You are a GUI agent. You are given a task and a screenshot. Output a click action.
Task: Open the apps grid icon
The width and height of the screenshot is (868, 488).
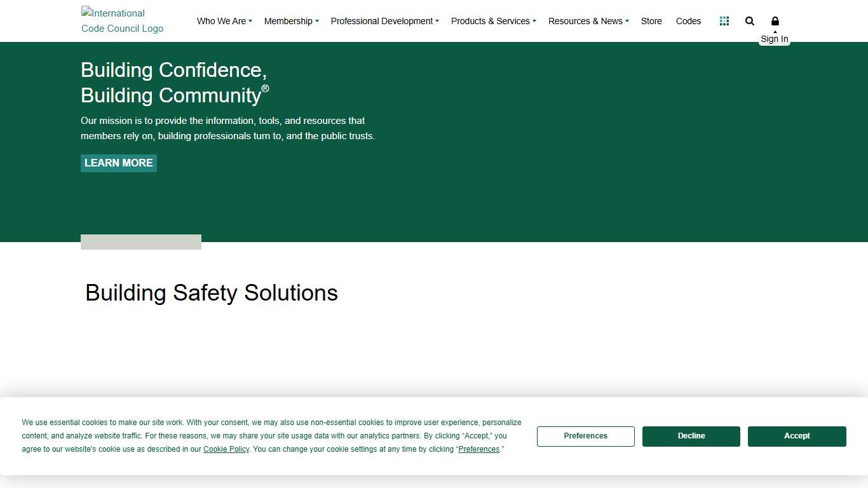point(724,21)
